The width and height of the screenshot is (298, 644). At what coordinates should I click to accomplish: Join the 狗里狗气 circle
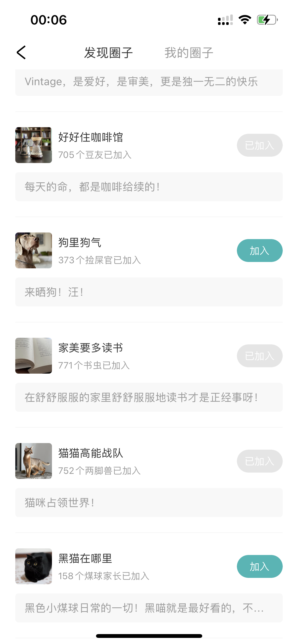click(259, 251)
